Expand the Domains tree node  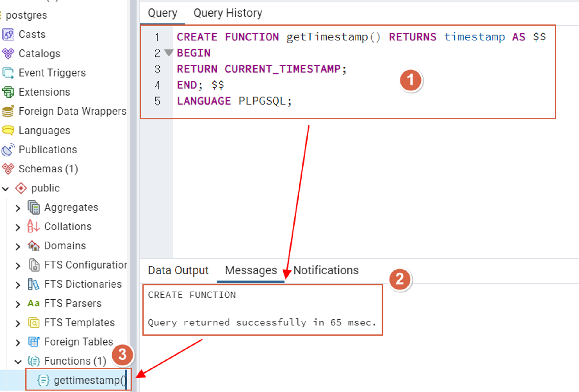tap(18, 246)
